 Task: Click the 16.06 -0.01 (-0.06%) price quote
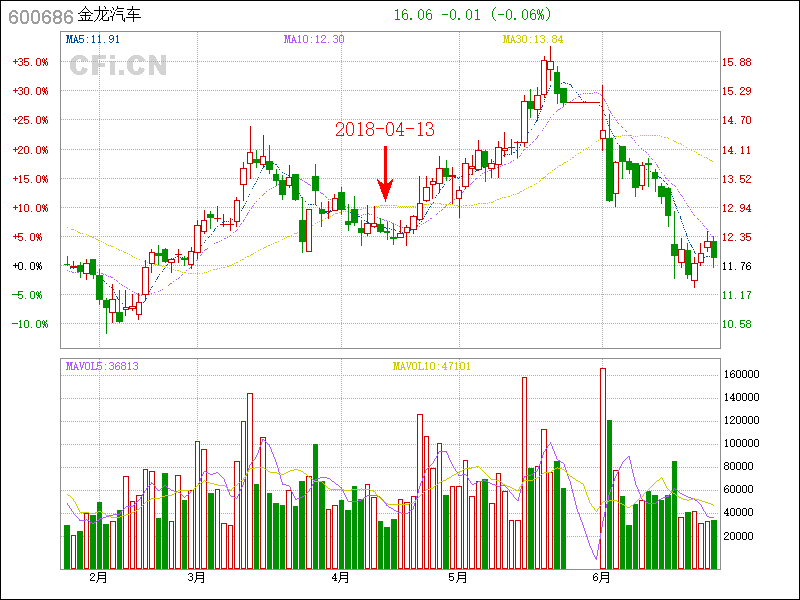[x=472, y=15]
